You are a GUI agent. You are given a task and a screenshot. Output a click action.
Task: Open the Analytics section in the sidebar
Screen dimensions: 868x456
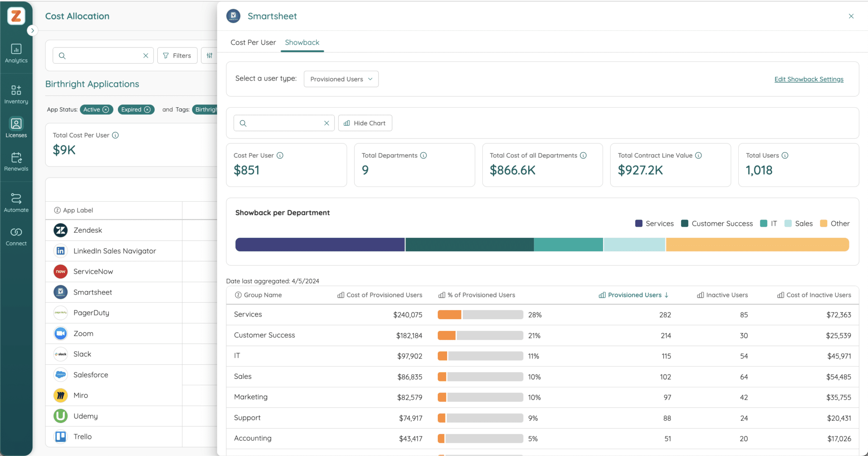[16, 53]
